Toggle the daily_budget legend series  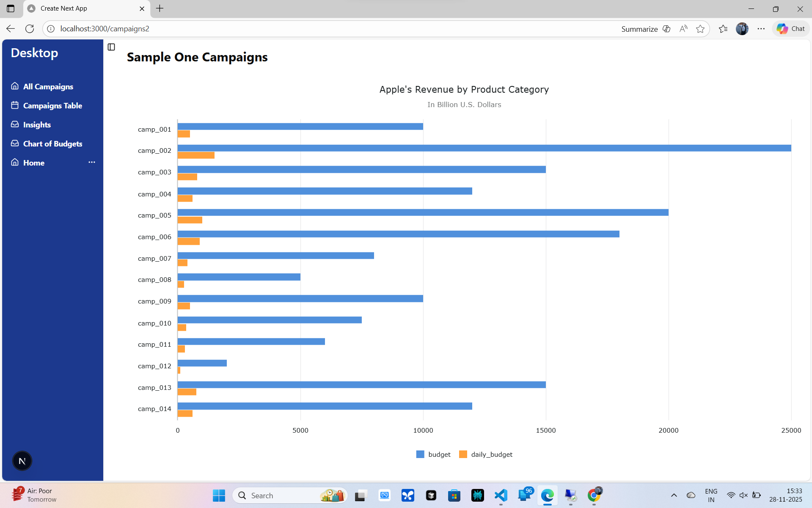[x=486, y=454]
